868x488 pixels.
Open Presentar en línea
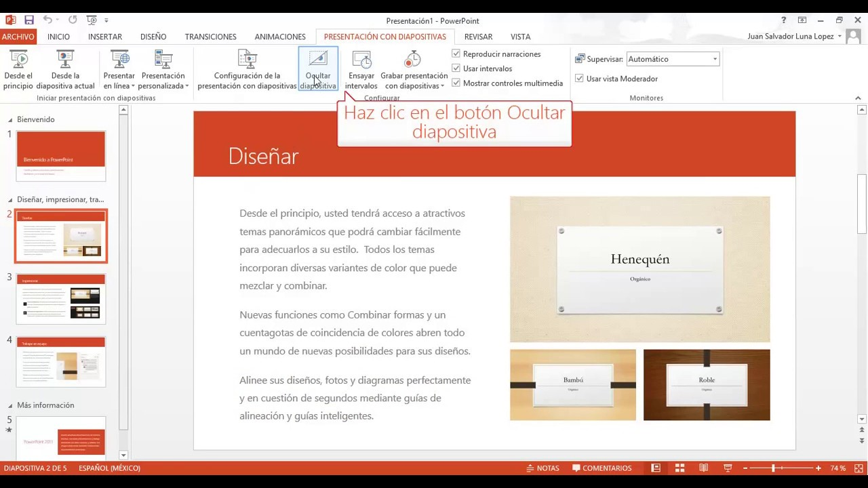pos(119,70)
